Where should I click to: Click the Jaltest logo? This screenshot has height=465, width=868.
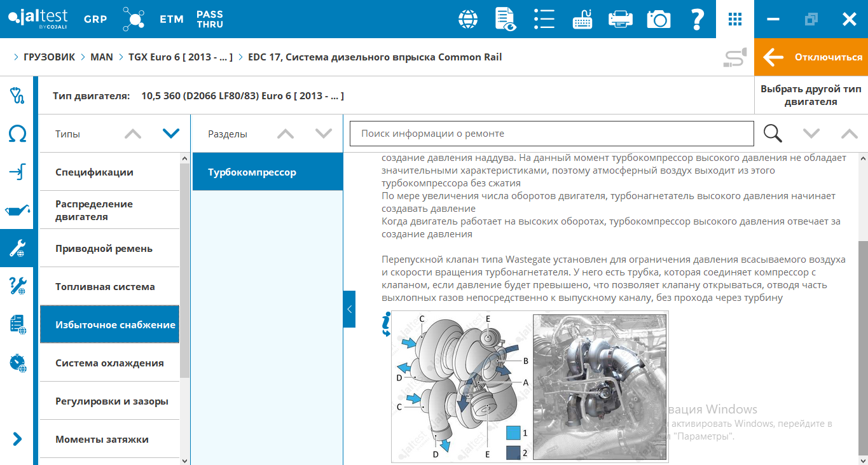pos(38,18)
